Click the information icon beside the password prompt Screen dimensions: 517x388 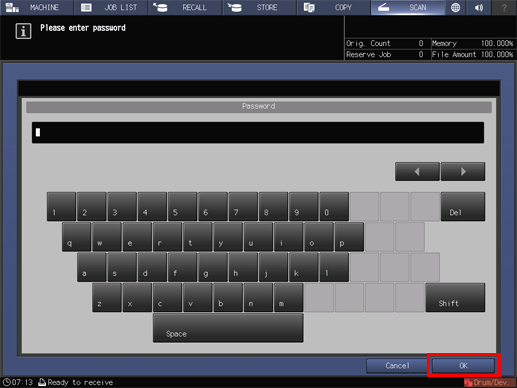[23, 31]
